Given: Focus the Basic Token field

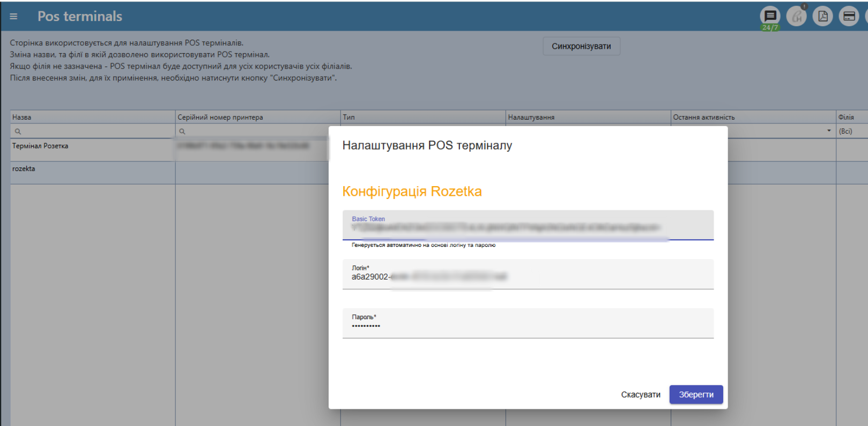Looking at the screenshot, I should click(528, 225).
